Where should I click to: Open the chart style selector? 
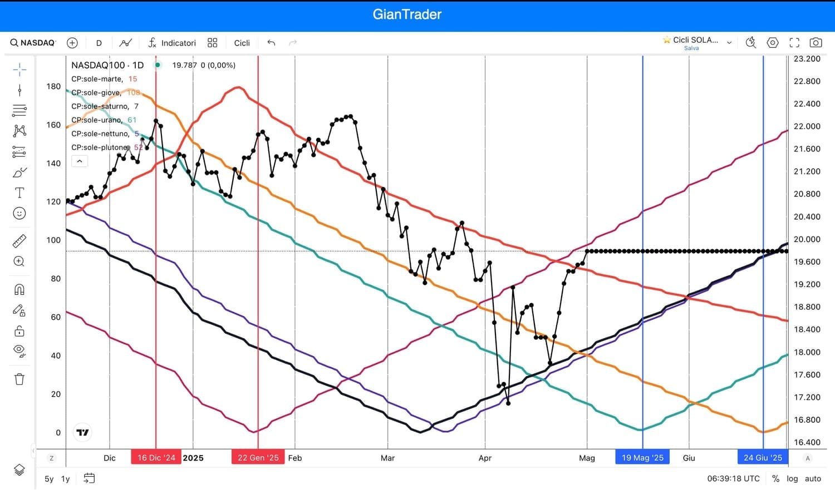(126, 43)
